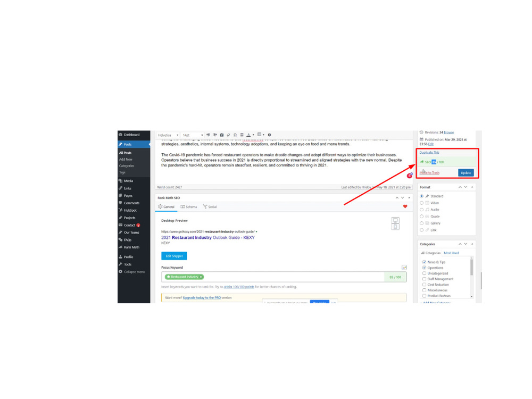Switch to the General tab in Rank Math

pyautogui.click(x=166, y=206)
